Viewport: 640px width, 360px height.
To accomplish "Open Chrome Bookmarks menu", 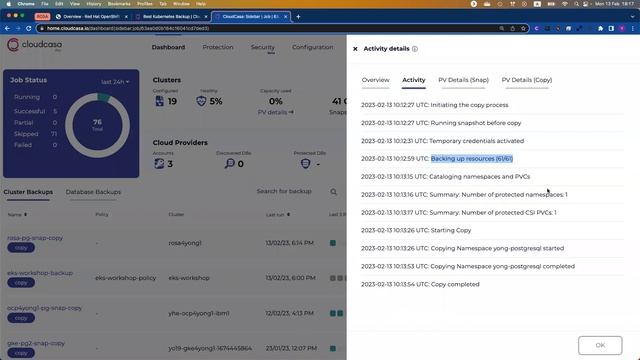I will [x=119, y=4].
